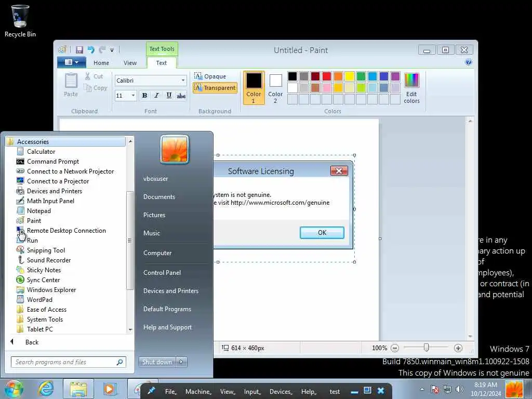Click the Text Tools contextual tab header
The width and height of the screenshot is (532, 399).
[162, 49]
